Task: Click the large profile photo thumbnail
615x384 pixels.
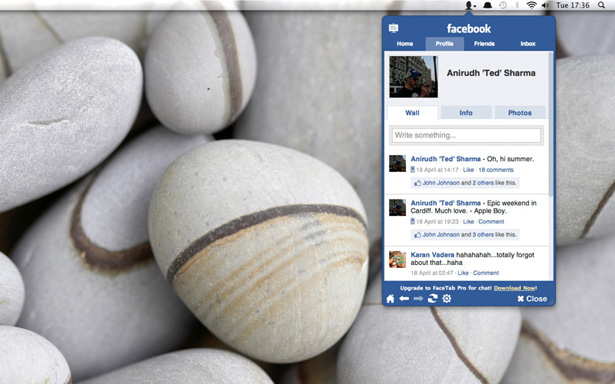Action: coord(413,77)
